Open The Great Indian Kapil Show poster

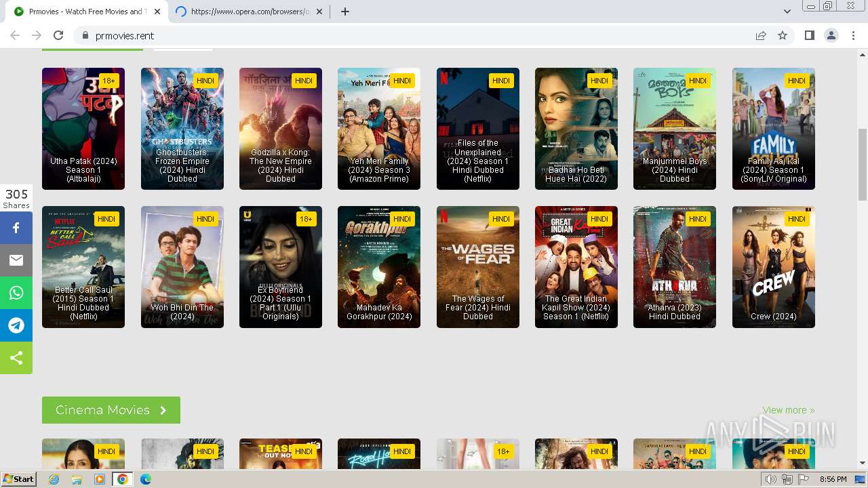coord(576,267)
